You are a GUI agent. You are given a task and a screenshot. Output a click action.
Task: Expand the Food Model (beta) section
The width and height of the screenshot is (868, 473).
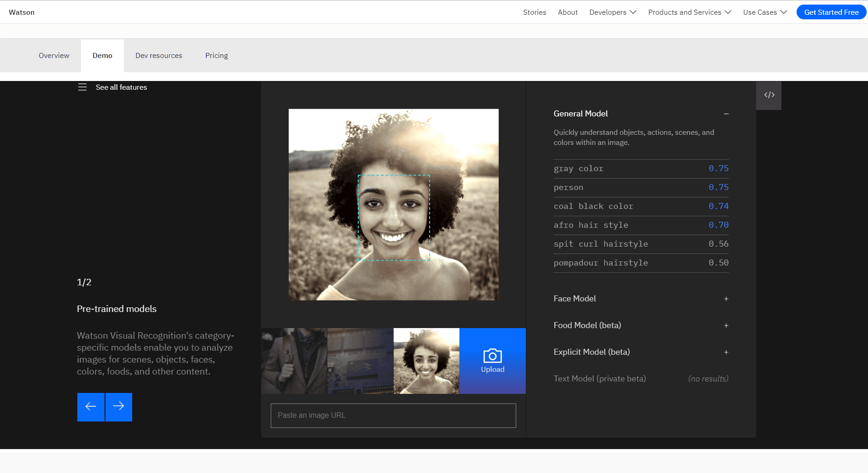[726, 325]
